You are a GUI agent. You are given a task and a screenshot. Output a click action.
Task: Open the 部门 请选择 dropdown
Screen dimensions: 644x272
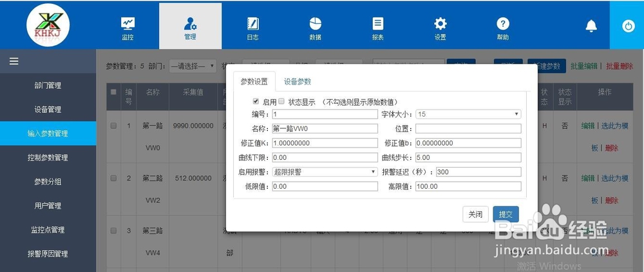click(193, 66)
